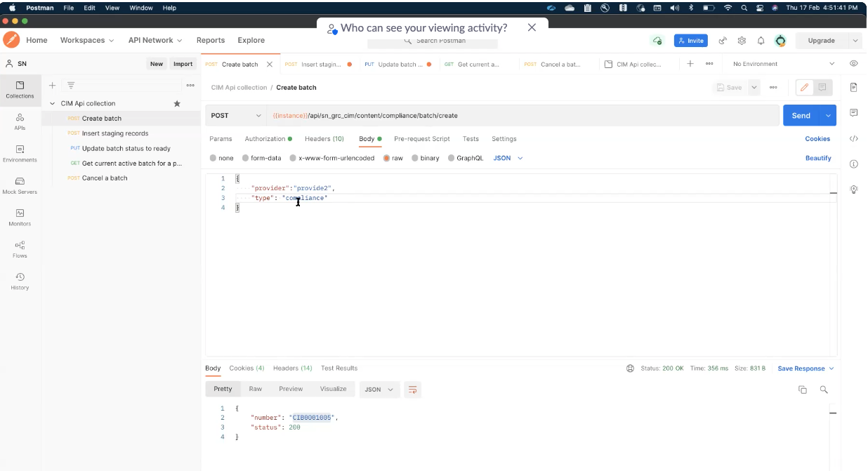Search within the response body

824,390
